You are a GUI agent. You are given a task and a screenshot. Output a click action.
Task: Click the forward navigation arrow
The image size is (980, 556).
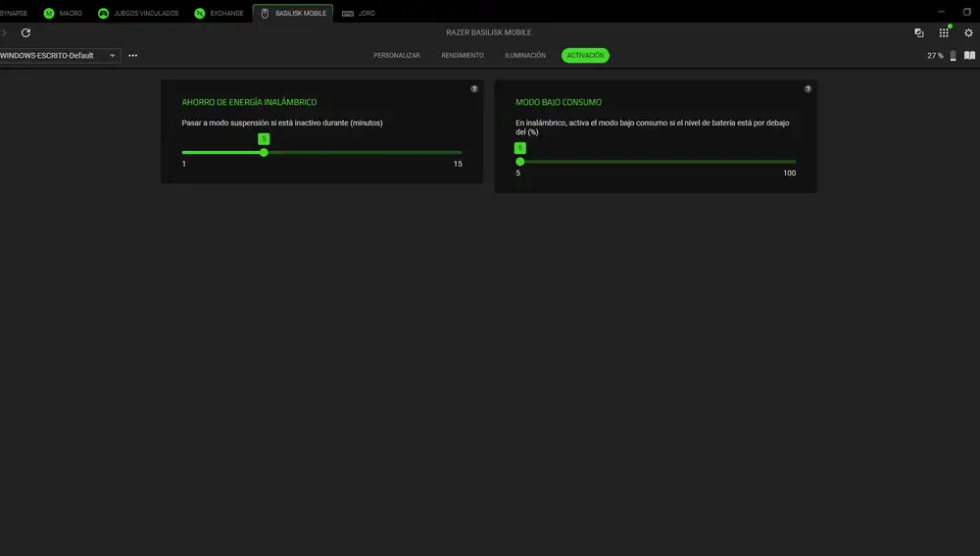tap(4, 32)
